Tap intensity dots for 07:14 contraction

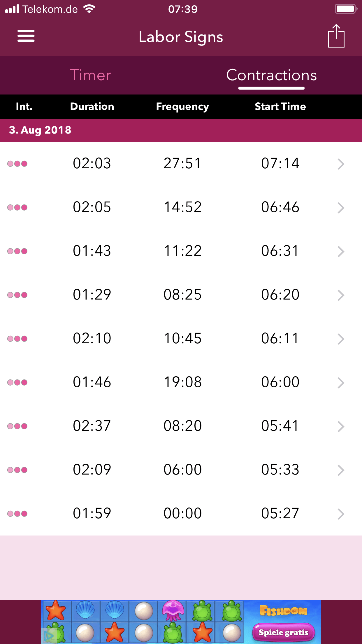(17, 164)
